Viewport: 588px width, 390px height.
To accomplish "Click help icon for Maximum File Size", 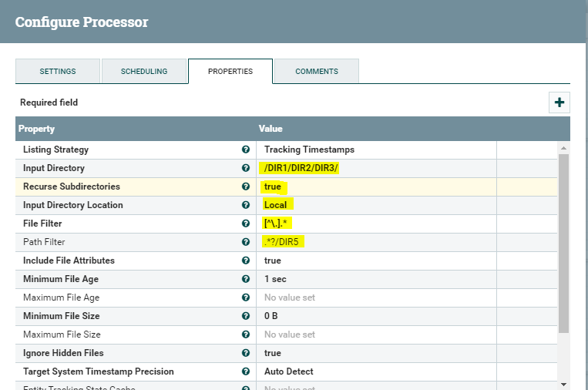I will (246, 335).
